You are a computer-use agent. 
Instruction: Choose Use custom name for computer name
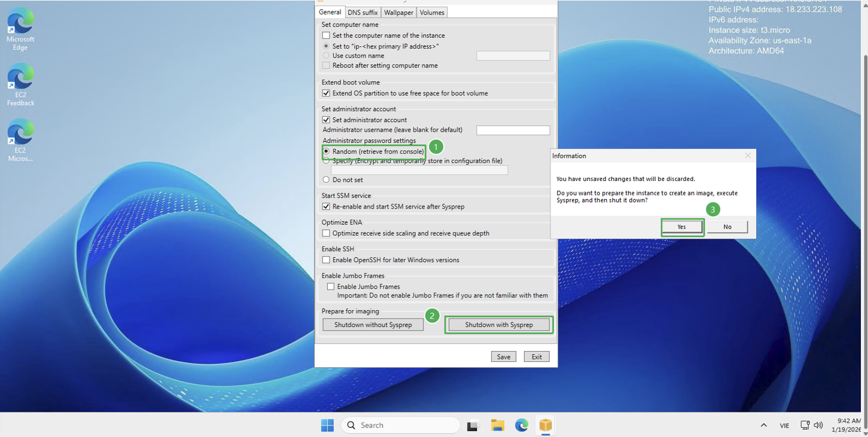[326, 55]
